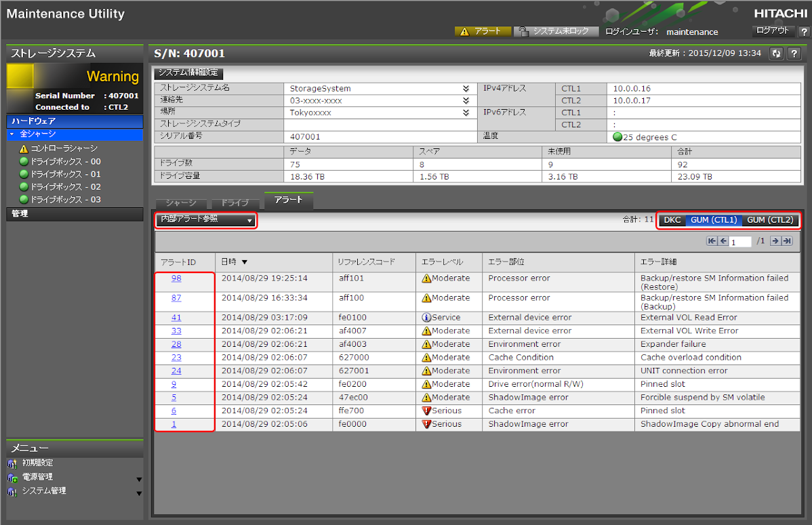This screenshot has width=812, height=525.
Task: Select ドライブボックス - 02 in tree
Action: [65, 187]
